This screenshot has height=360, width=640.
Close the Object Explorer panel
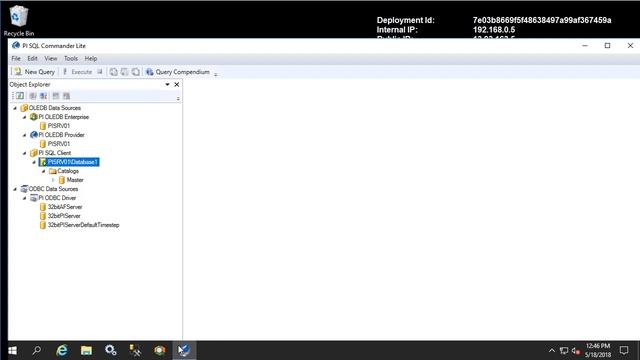(177, 84)
